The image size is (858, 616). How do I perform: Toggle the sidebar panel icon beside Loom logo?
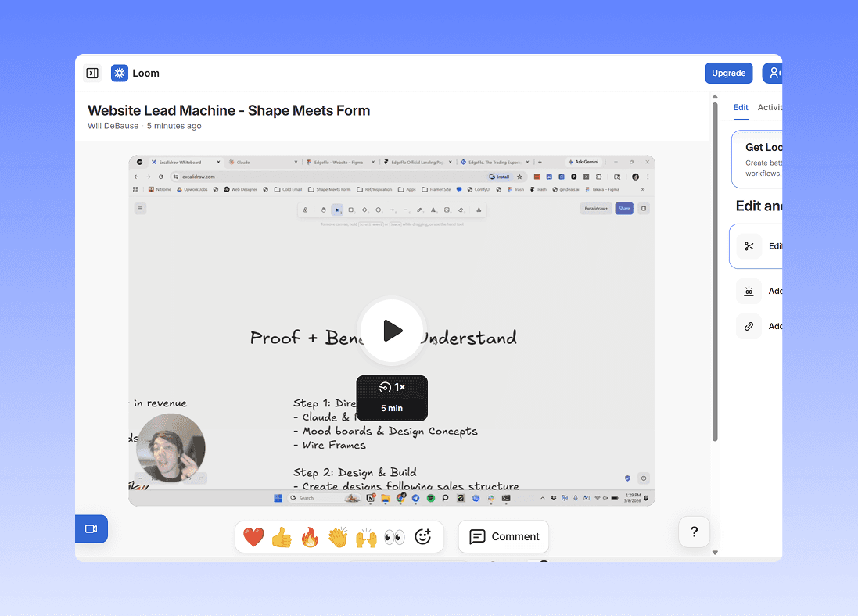click(x=92, y=73)
